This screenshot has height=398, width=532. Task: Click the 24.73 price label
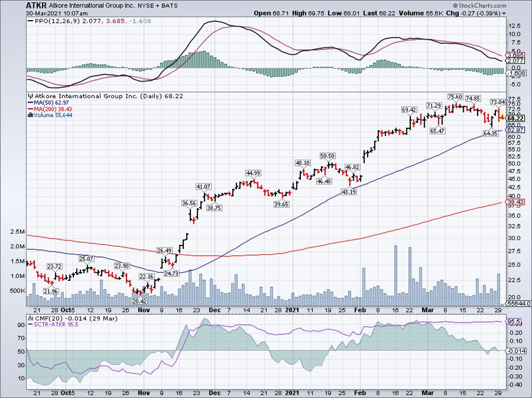pos(172,273)
